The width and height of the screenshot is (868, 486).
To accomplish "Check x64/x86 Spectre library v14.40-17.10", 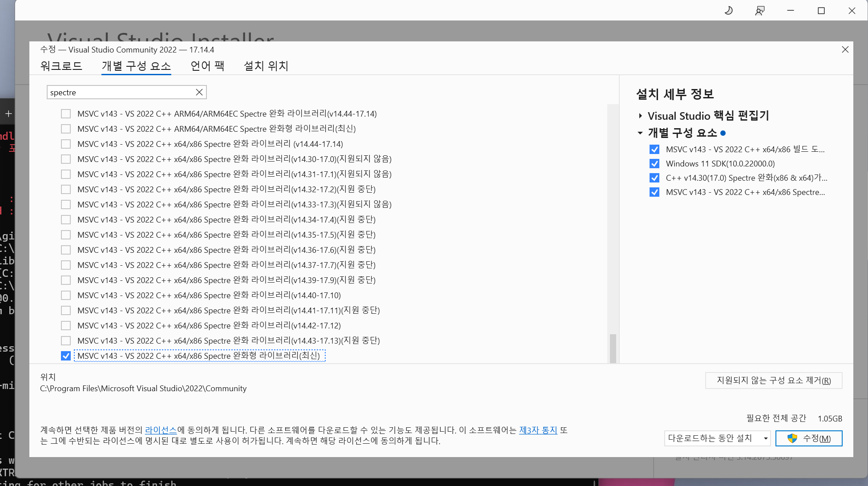I will click(x=66, y=296).
